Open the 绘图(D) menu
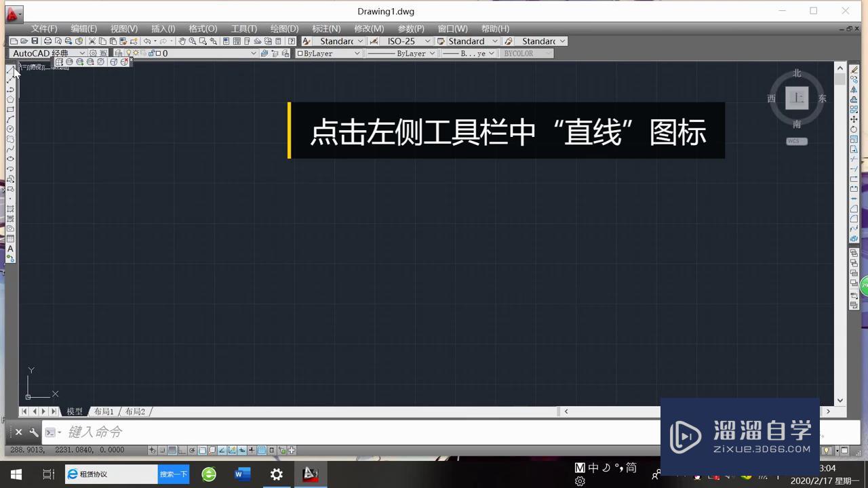 point(284,28)
